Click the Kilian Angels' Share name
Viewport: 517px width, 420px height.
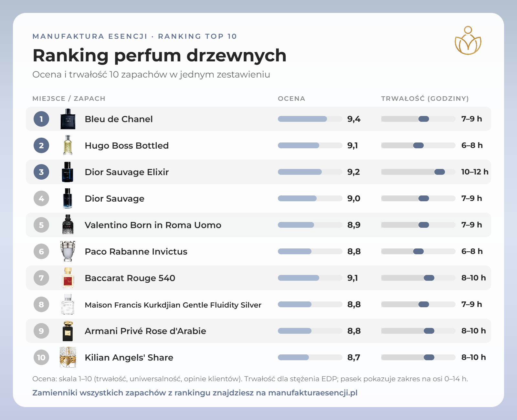pos(129,357)
